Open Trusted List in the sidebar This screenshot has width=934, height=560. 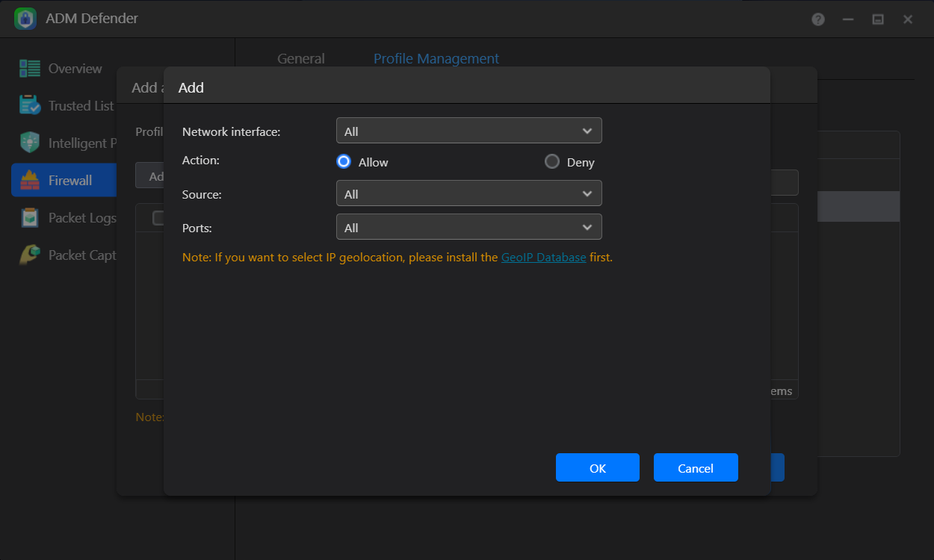coord(64,105)
